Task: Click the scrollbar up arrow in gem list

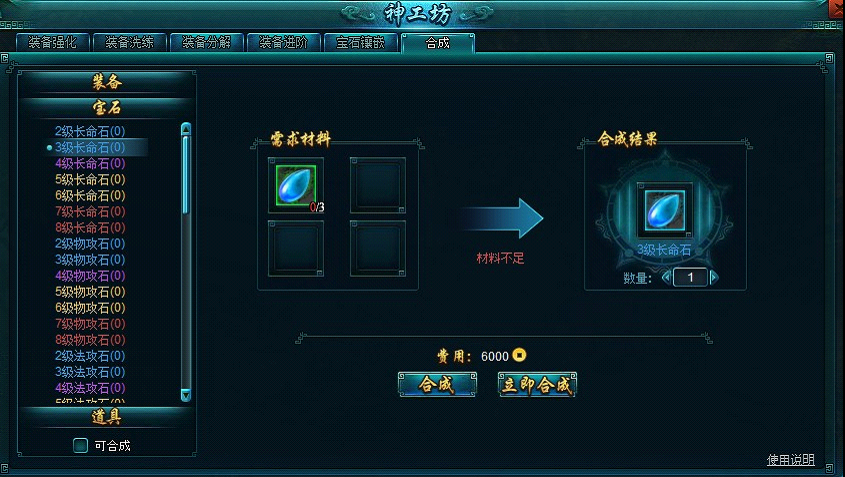Action: [x=186, y=128]
